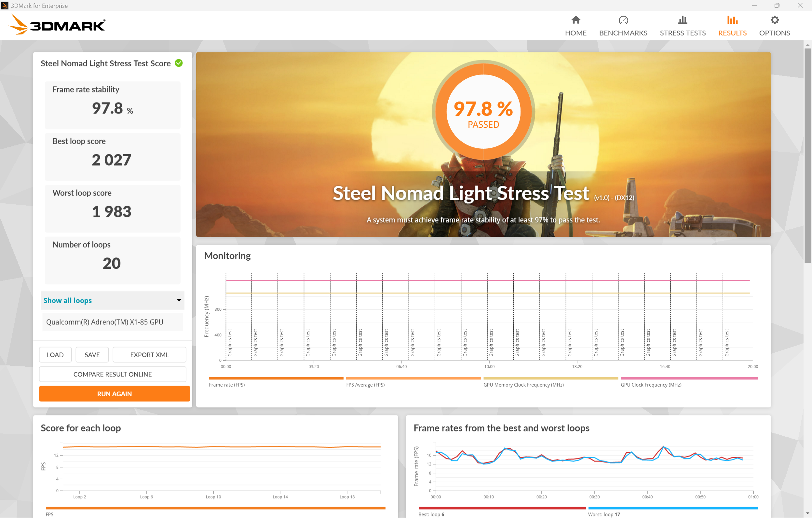Click the green passed checkmark icon
Image resolution: width=812 pixels, height=518 pixels.
coord(179,63)
